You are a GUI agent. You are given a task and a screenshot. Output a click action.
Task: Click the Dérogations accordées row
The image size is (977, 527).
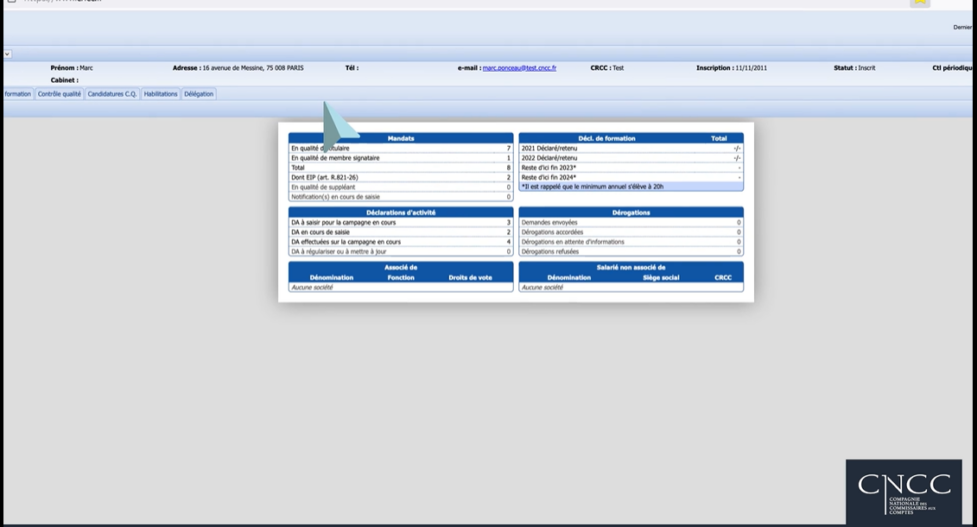coord(631,232)
